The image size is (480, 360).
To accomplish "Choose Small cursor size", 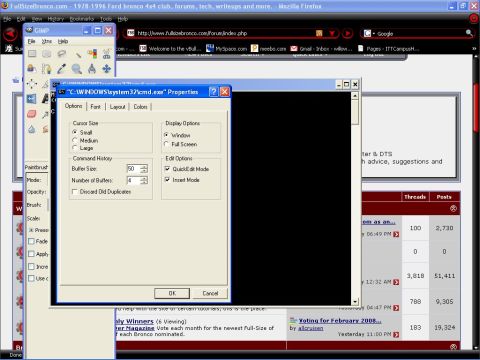I will [x=75, y=132].
